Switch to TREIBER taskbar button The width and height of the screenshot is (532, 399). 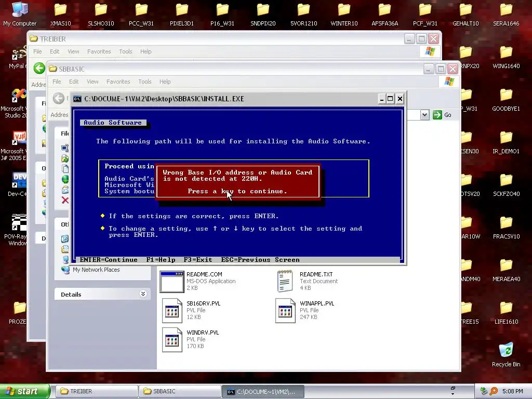coord(96,392)
